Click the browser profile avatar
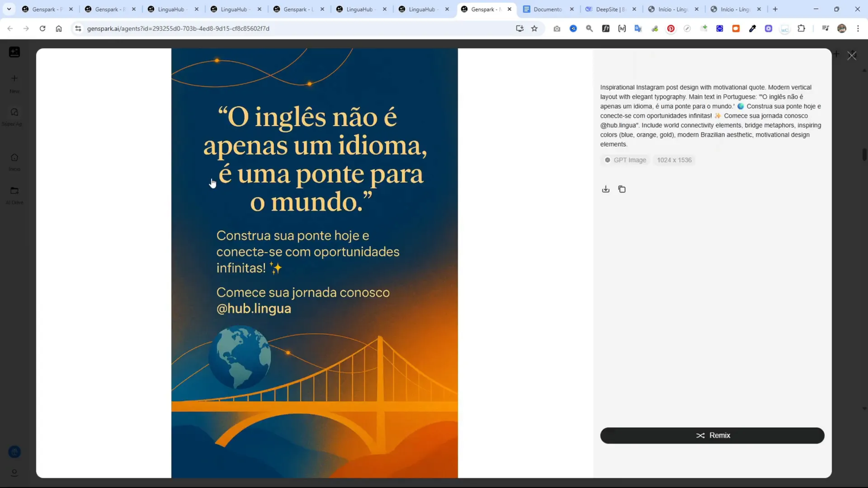 point(841,29)
